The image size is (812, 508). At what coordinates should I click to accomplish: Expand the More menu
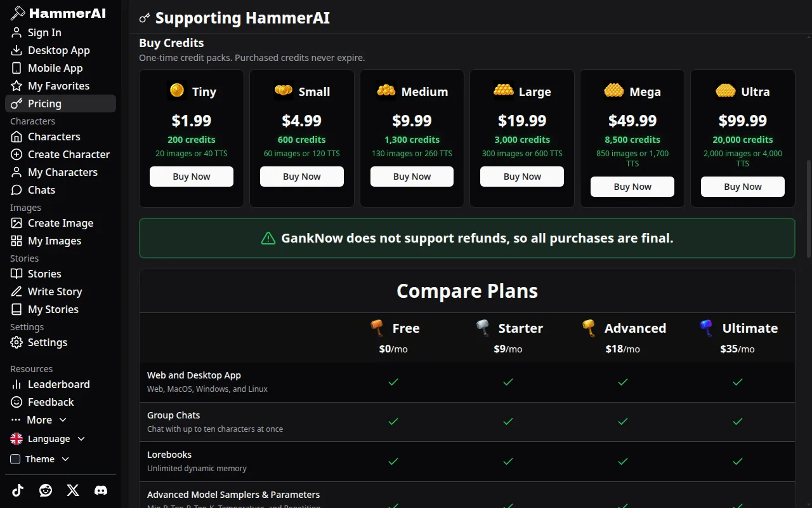coord(39,420)
